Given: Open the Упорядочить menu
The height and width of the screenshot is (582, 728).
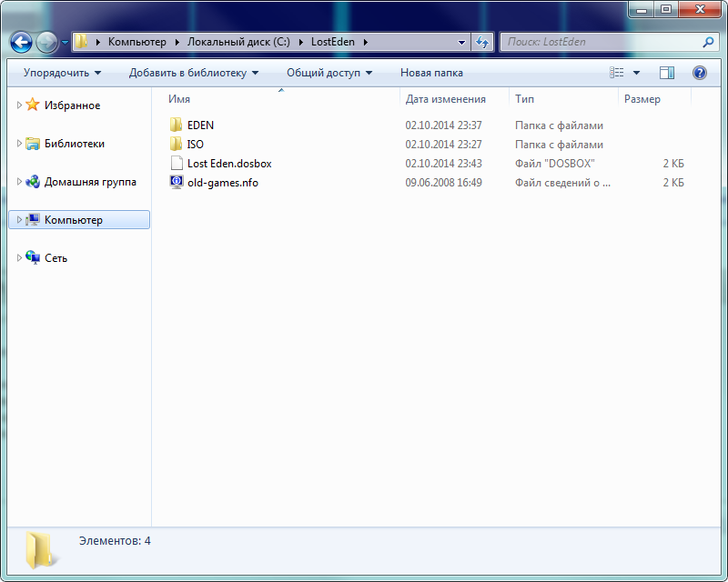Looking at the screenshot, I should [x=62, y=73].
